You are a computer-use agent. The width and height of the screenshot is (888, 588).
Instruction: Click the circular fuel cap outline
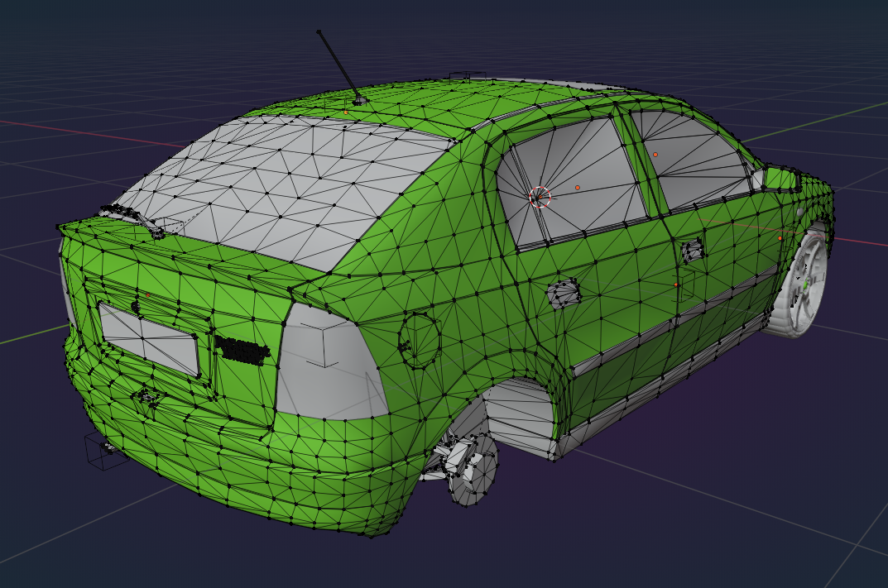420,342
